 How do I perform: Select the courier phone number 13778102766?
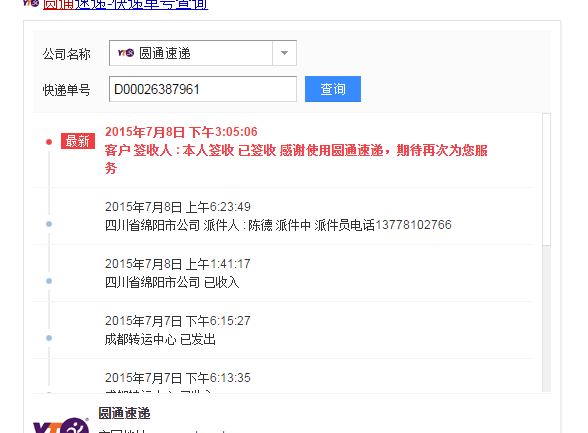point(413,225)
